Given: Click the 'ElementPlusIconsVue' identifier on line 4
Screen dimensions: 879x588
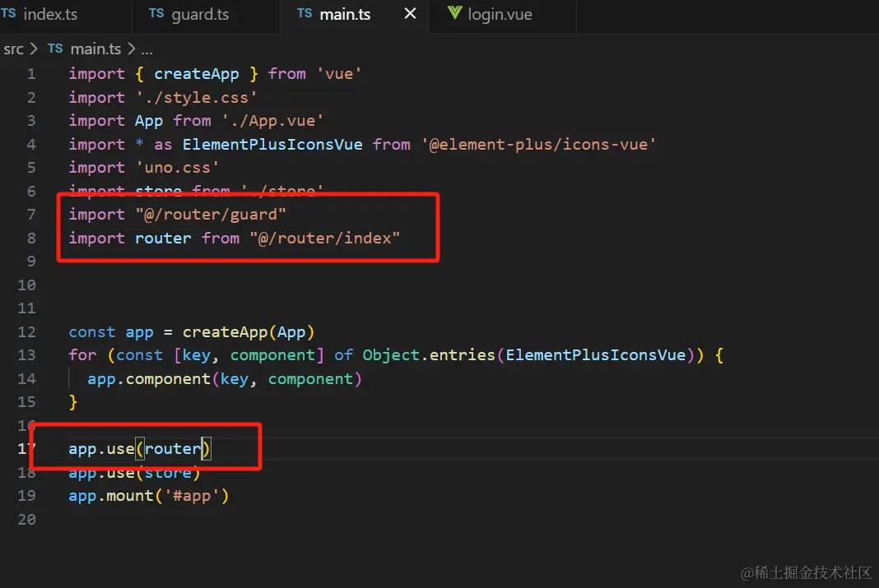Looking at the screenshot, I should tap(272, 145).
